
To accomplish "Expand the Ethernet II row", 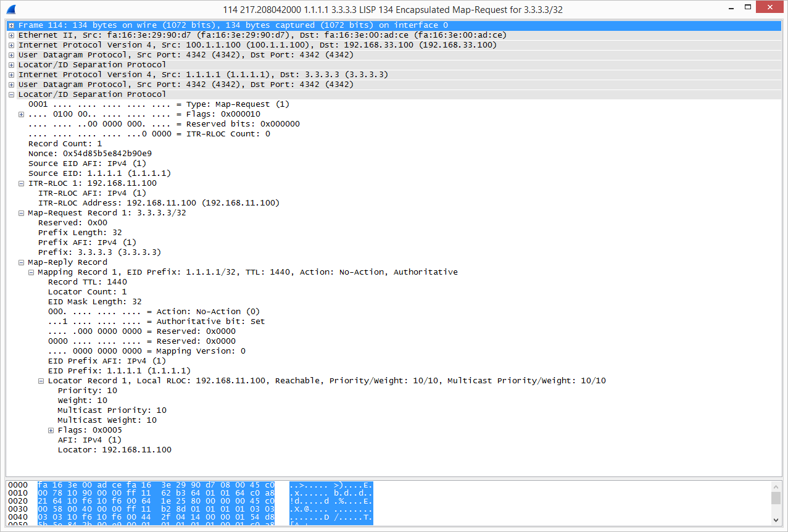I will click(12, 35).
